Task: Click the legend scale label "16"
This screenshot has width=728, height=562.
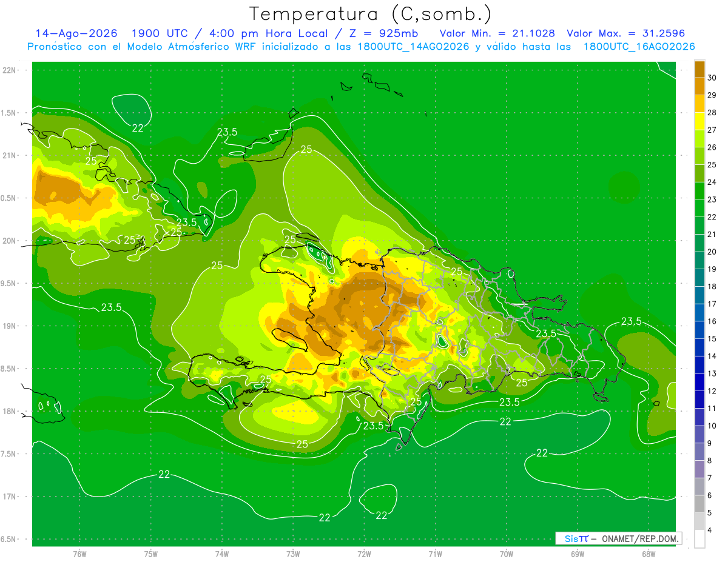Action: (x=712, y=321)
